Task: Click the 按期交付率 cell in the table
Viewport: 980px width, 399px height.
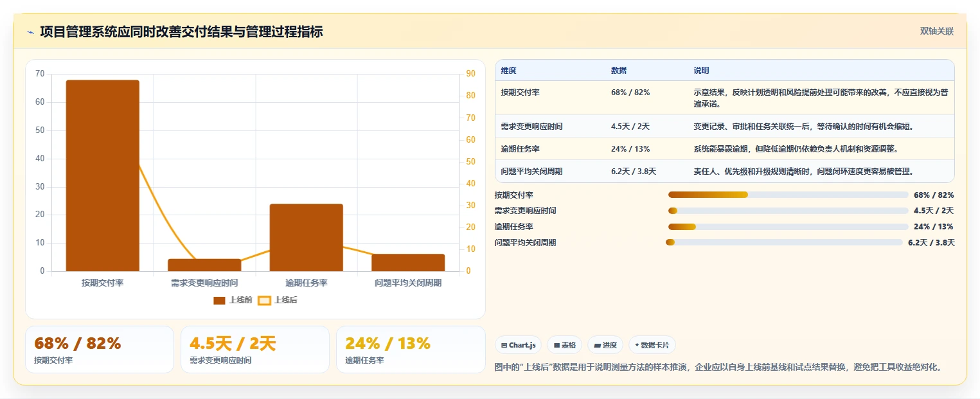Action: pyautogui.click(x=521, y=92)
